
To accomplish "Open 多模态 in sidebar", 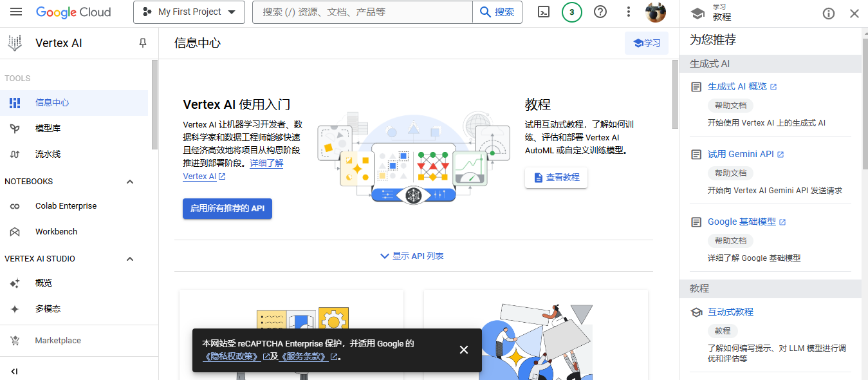I will (74, 309).
